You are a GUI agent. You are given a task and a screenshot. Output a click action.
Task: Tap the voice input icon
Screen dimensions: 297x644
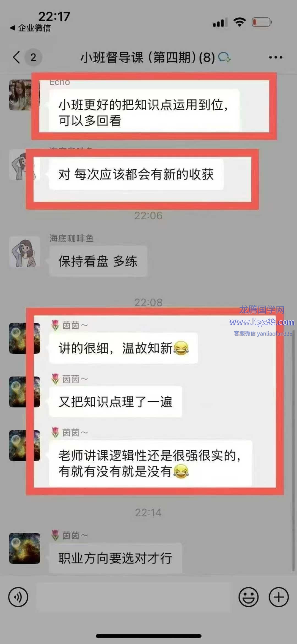click(x=18, y=597)
